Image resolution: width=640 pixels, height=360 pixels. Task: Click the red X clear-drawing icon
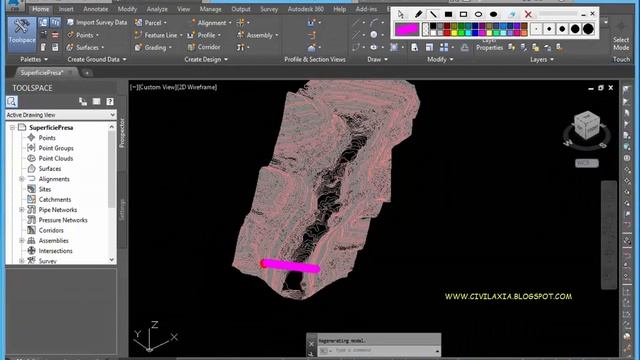[528, 14]
